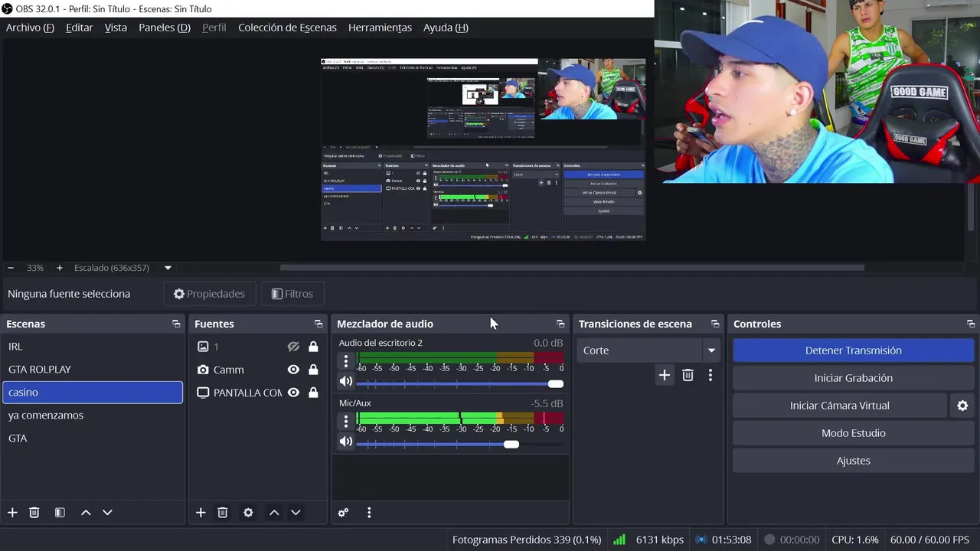980x551 pixels.
Task: Click the preview horizontal scrollbar
Action: coord(572,268)
